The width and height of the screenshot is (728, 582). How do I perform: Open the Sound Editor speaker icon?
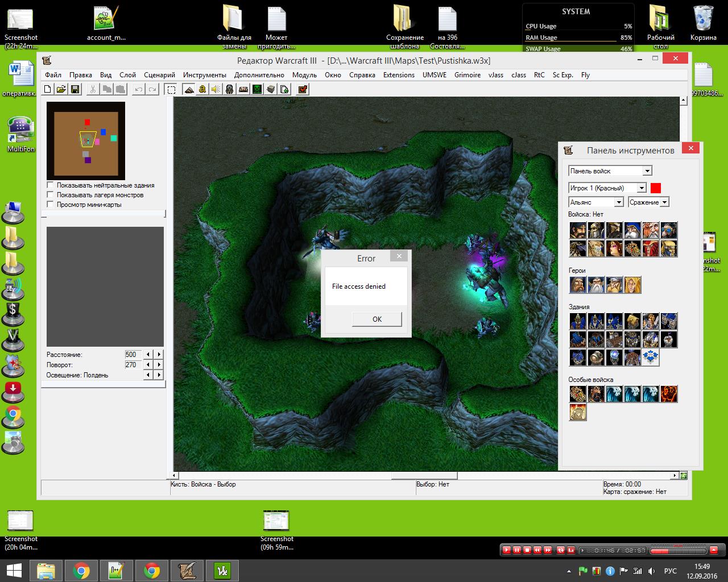(216, 89)
